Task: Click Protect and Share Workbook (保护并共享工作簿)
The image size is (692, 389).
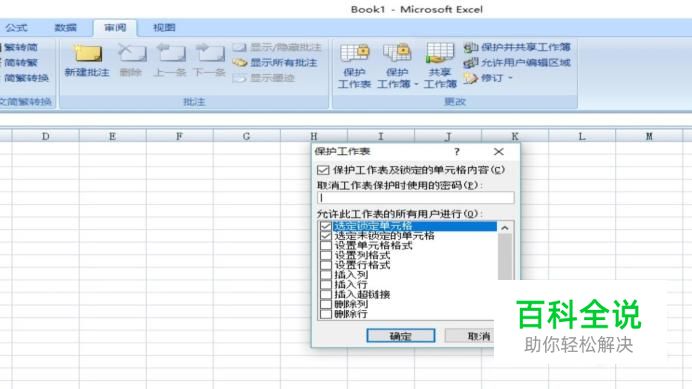Action: point(517,47)
